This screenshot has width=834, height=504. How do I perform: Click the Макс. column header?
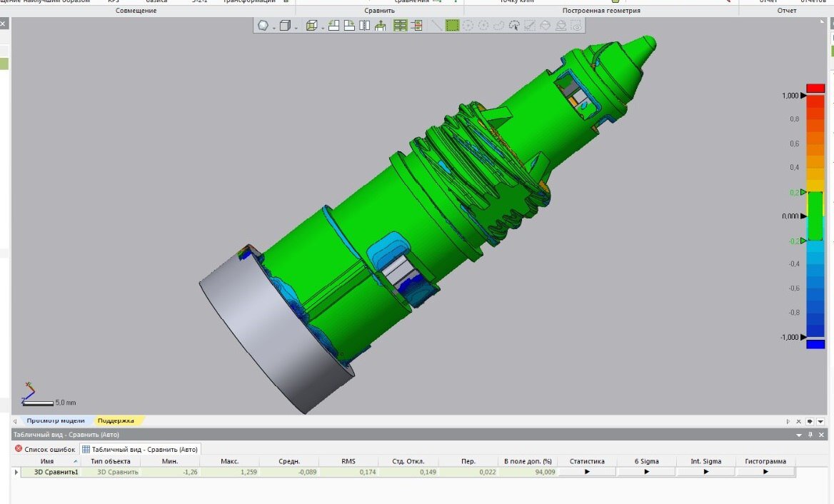(x=229, y=461)
